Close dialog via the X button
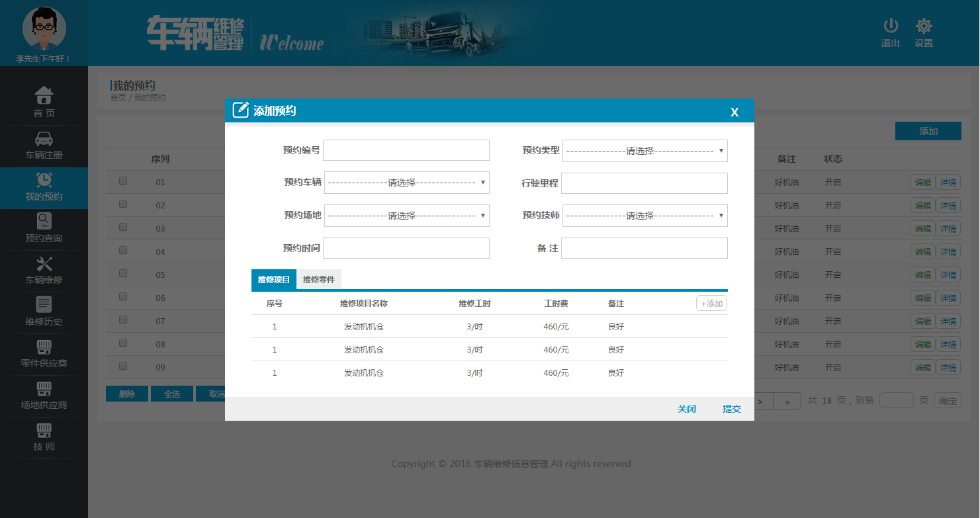This screenshot has height=518, width=980. (x=735, y=112)
